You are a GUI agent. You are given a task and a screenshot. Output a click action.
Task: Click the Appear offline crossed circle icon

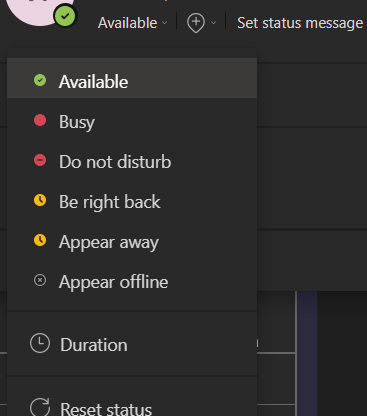pyautogui.click(x=40, y=280)
